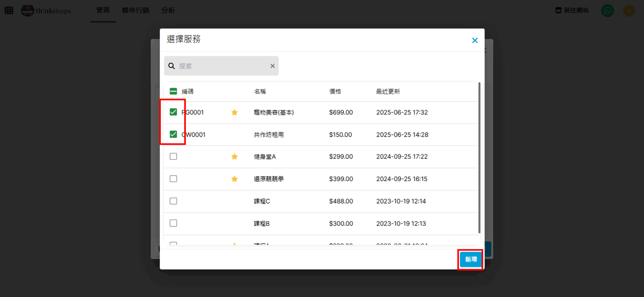Open the apps grid icon top-left
The height and width of the screenshot is (297, 644).
(9, 11)
